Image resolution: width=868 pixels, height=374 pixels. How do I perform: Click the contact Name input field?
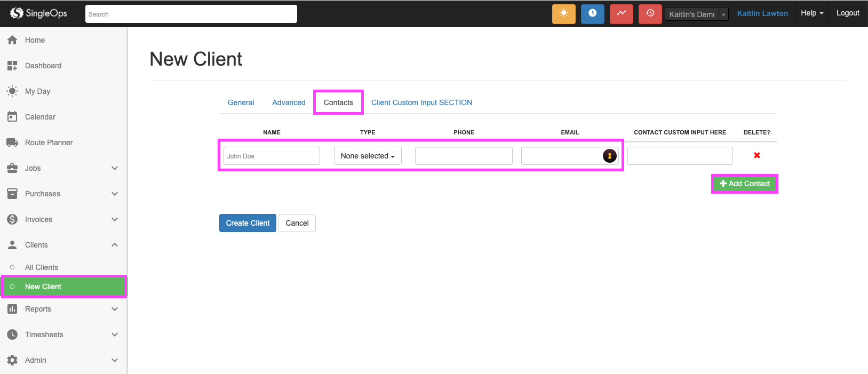[x=272, y=156]
